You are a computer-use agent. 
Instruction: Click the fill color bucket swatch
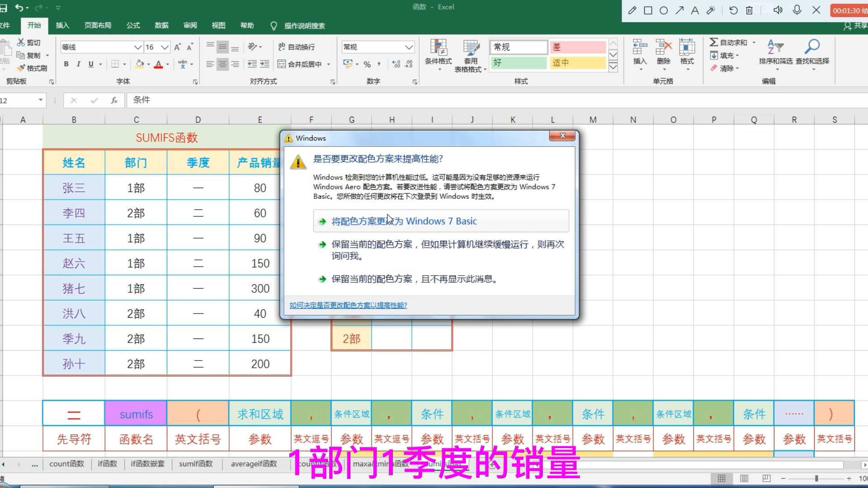click(140, 64)
